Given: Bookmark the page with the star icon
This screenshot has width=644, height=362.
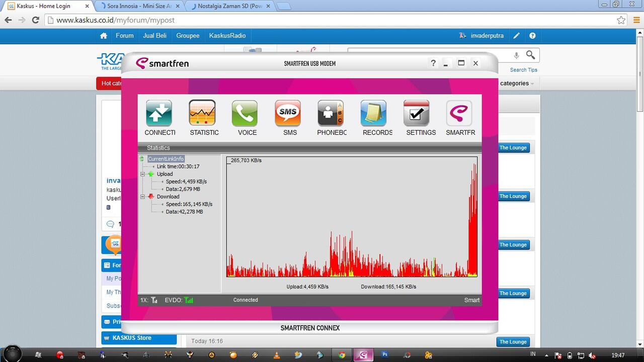Looking at the screenshot, I should click(621, 20).
